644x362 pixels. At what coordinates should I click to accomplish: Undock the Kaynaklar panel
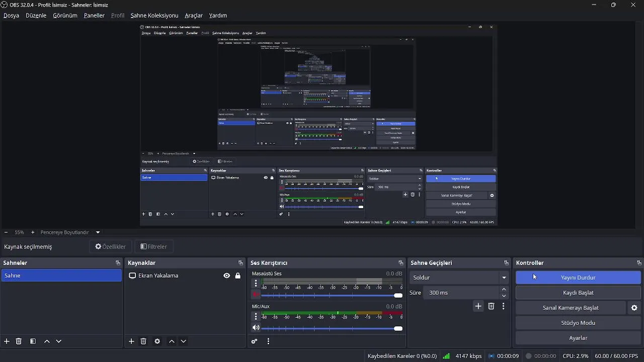pyautogui.click(x=240, y=263)
